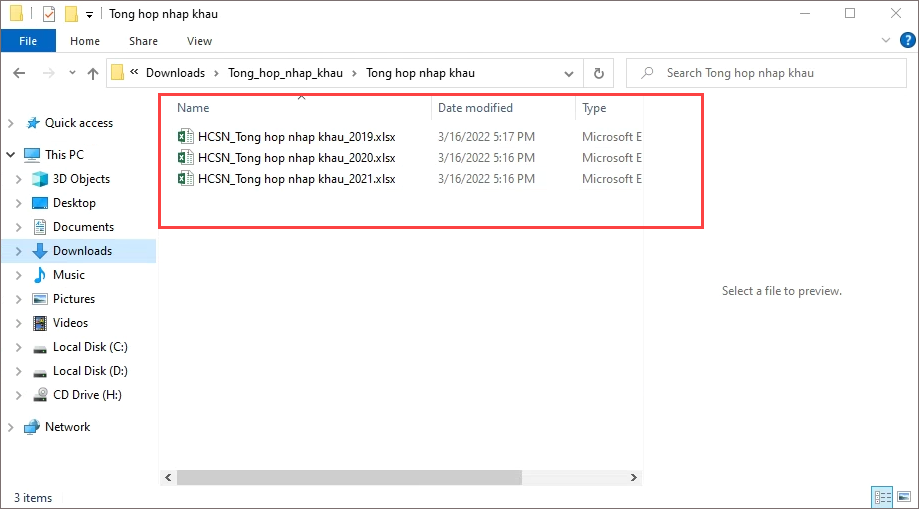Screen dimensions: 919x509
Task: Open the Help question mark icon
Action: pyautogui.click(x=904, y=41)
